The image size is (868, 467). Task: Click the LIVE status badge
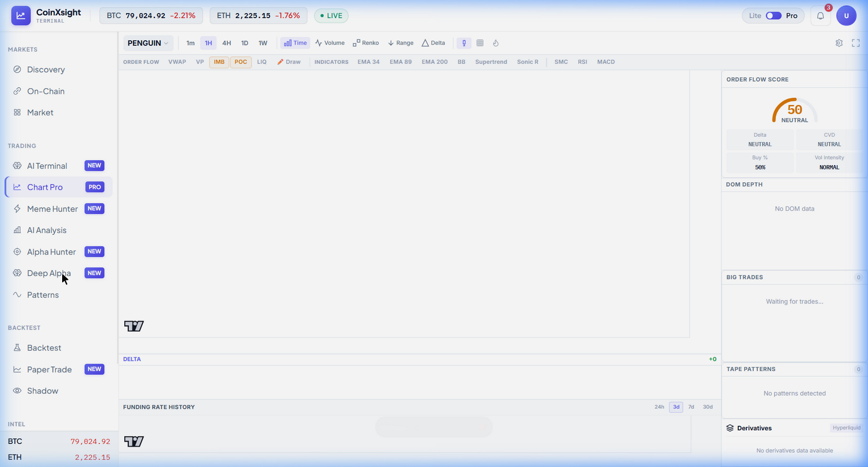click(332, 16)
